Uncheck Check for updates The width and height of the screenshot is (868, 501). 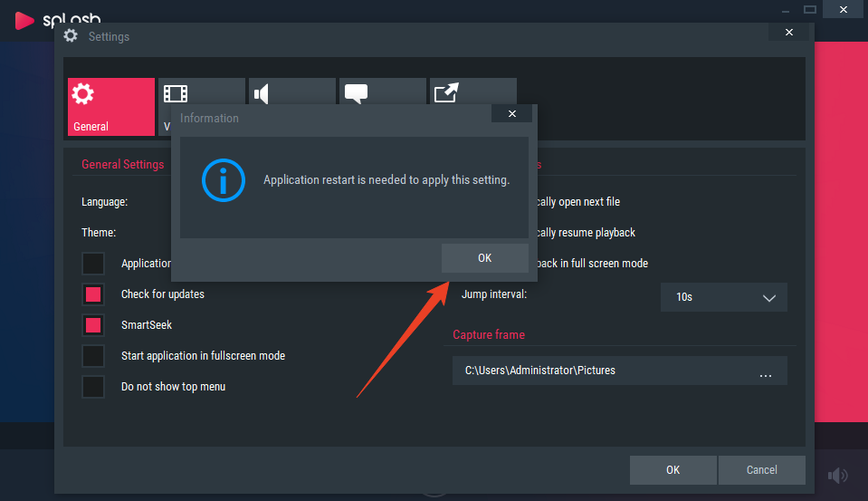pos(93,294)
